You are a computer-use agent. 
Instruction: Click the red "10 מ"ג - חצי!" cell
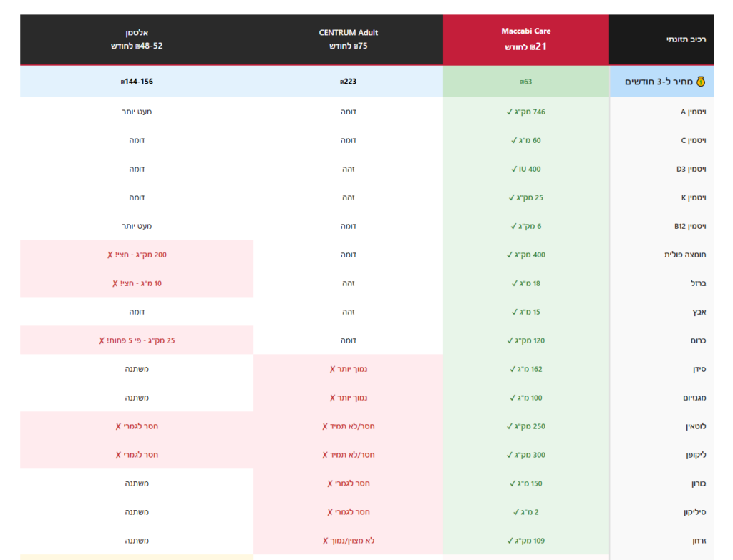coord(137,283)
